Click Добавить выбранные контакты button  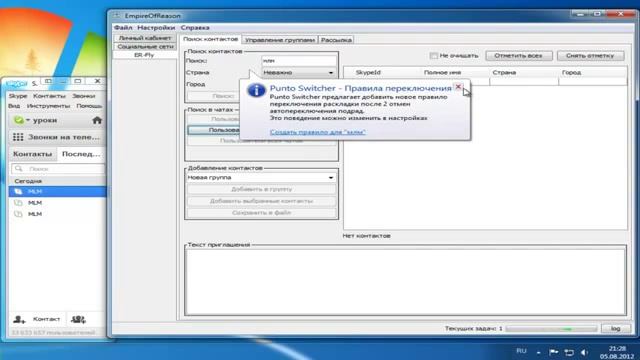261,201
